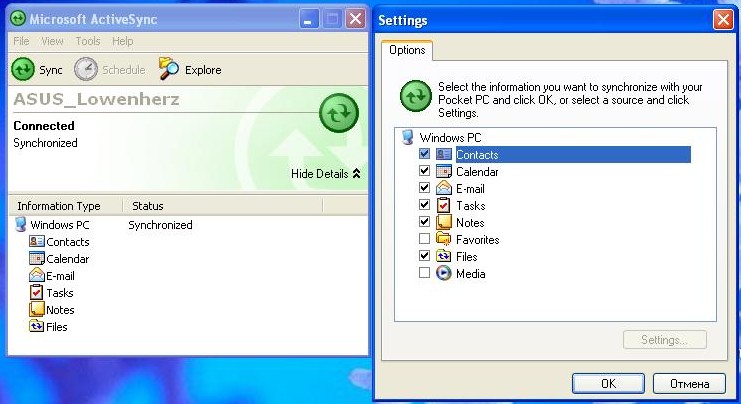
Task: Click the ASUS_Lowenherz device name
Action: coord(96,99)
